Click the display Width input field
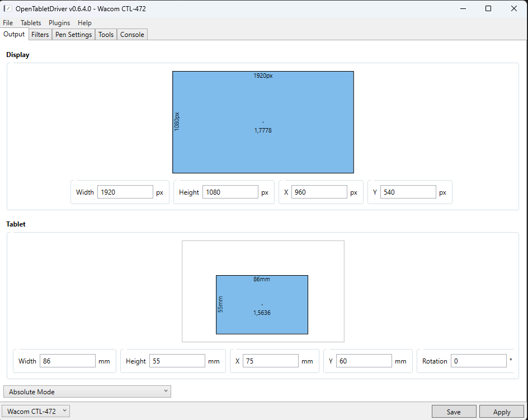The width and height of the screenshot is (528, 420). pyautogui.click(x=125, y=192)
